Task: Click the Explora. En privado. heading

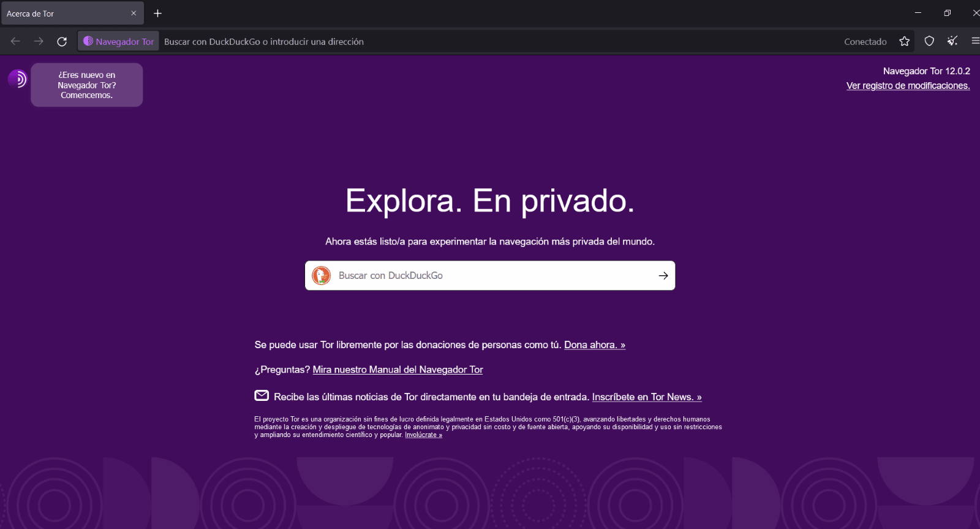Action: pyautogui.click(x=490, y=200)
